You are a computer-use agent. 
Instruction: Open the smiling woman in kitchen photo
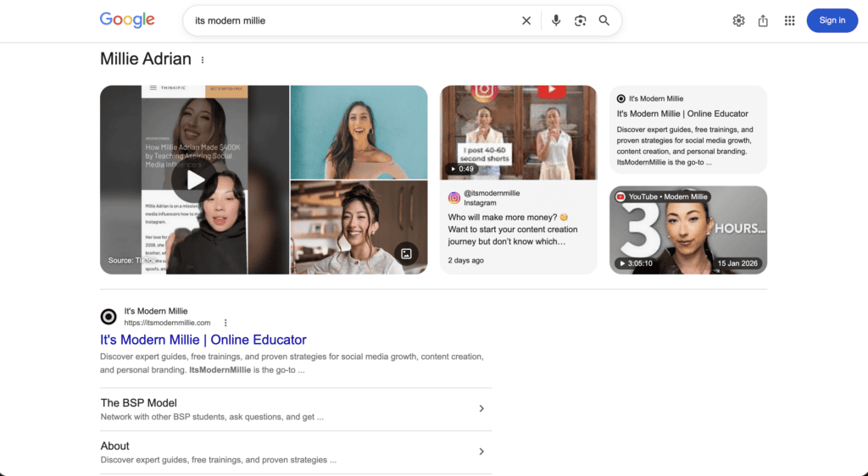tap(359, 227)
